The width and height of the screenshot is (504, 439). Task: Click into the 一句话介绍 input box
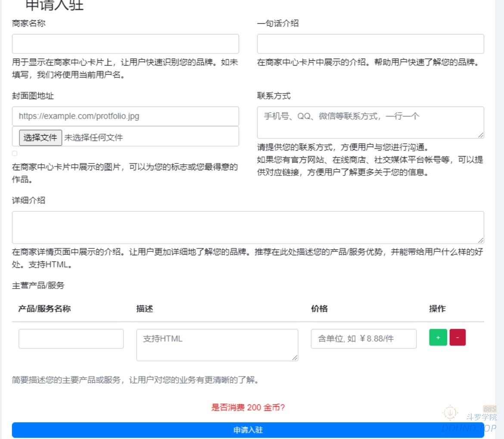click(x=370, y=44)
